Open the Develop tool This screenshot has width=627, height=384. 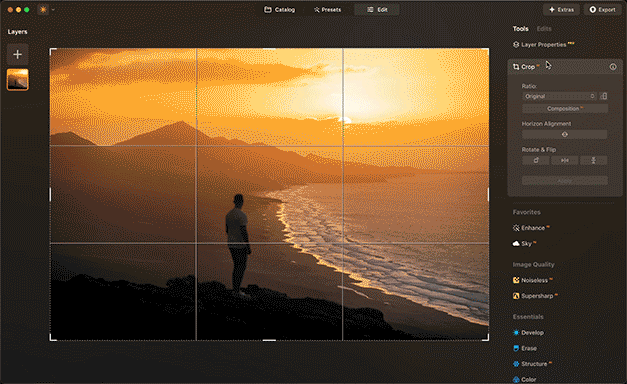(528, 333)
